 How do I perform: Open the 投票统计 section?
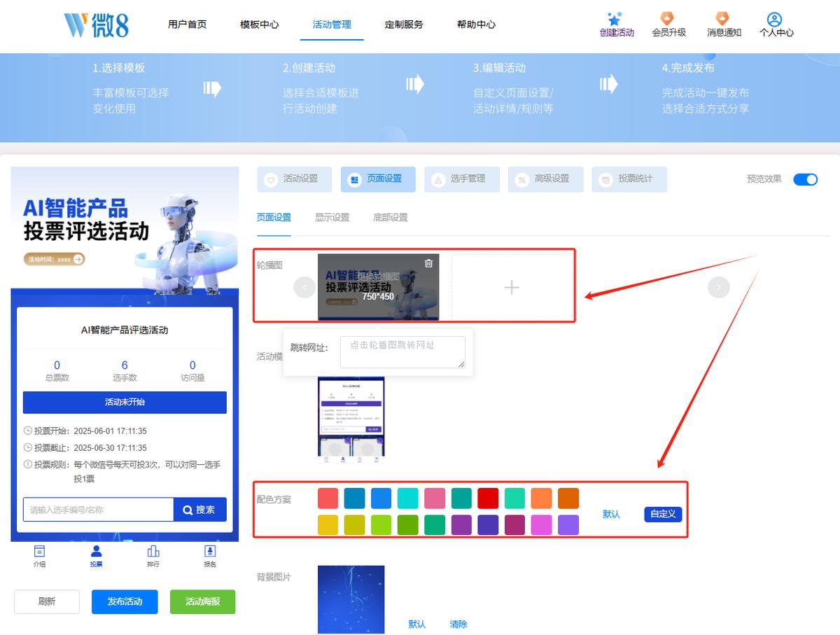629,179
